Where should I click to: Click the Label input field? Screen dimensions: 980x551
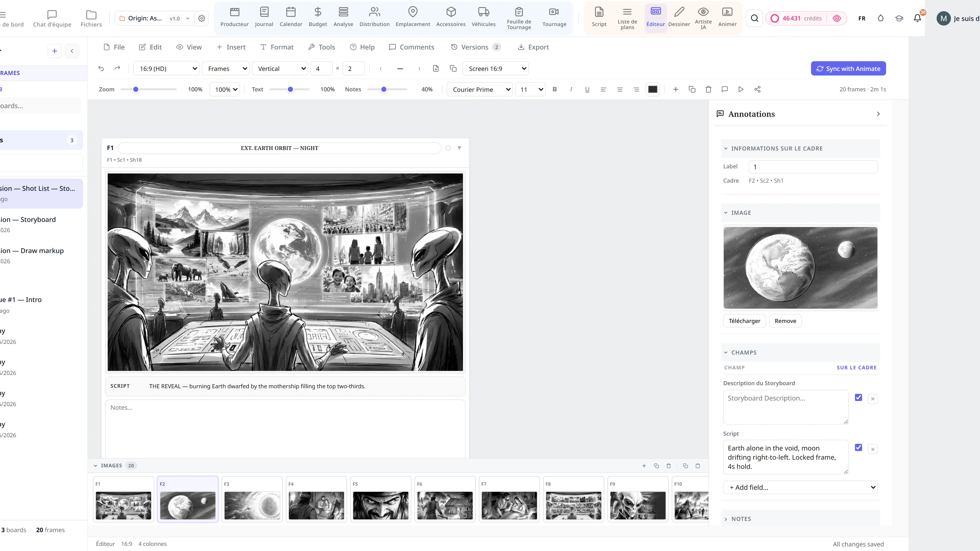pyautogui.click(x=813, y=167)
